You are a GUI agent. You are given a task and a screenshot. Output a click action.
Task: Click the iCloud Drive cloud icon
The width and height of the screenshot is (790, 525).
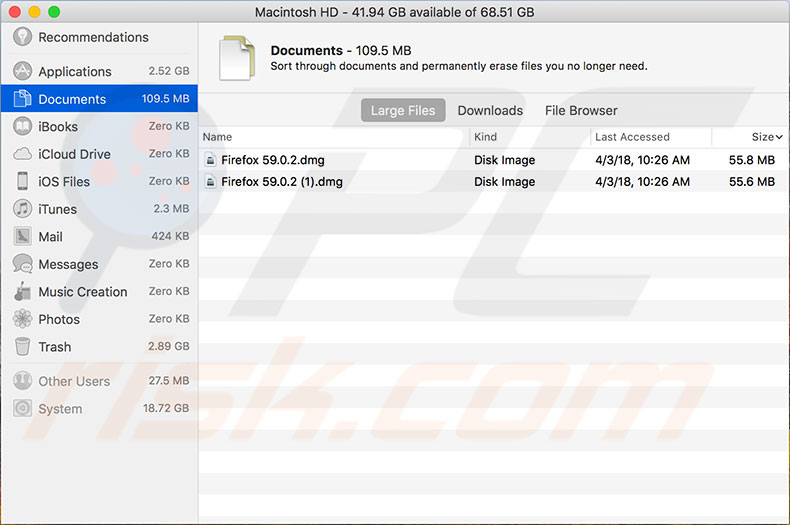point(22,154)
